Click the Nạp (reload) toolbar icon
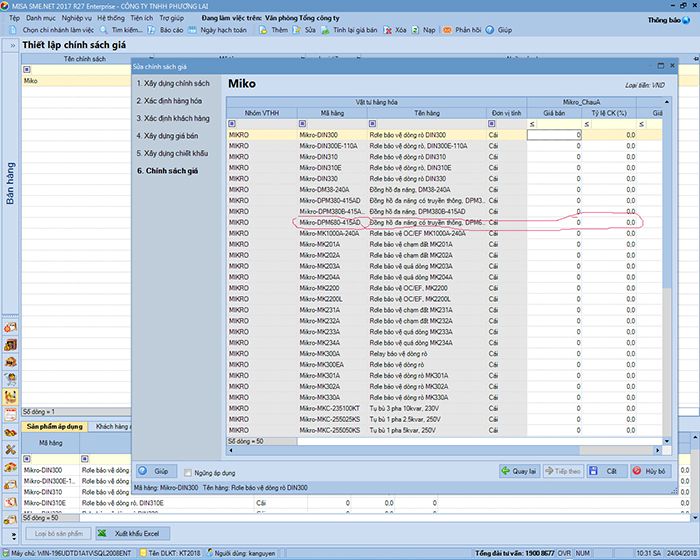Image resolution: width=700 pixels, height=560 pixels. coord(415,30)
